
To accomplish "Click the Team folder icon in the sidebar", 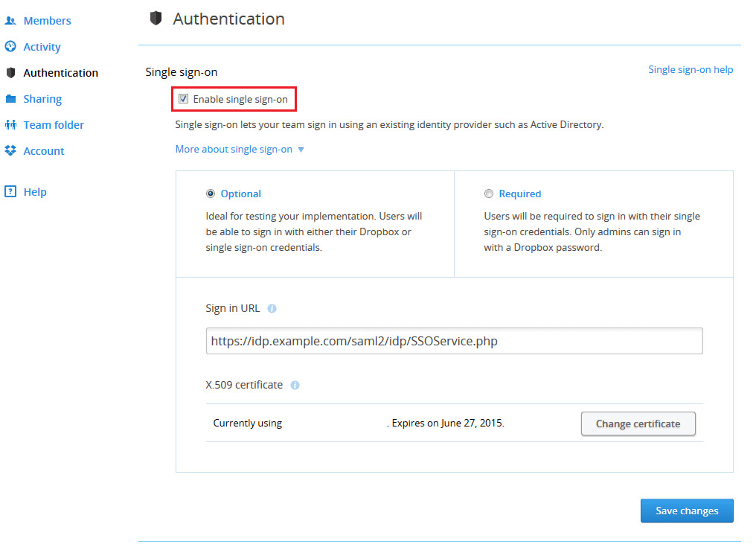I will pyautogui.click(x=10, y=124).
